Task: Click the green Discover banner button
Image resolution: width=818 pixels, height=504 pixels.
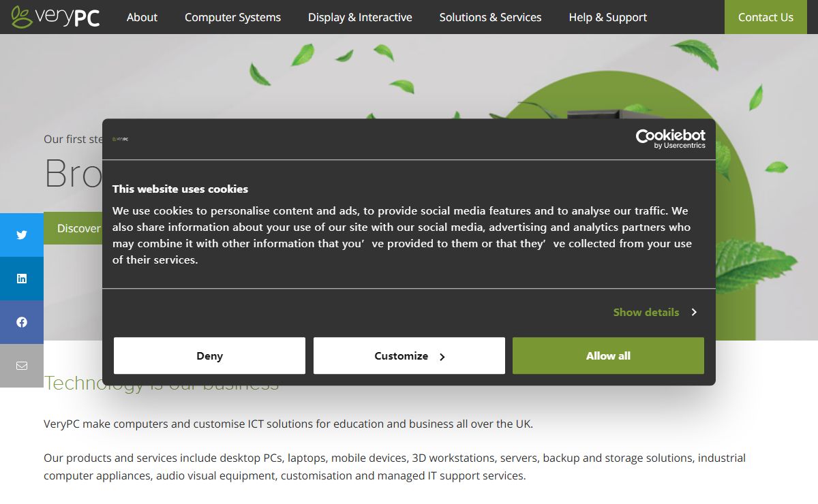Action: 74,228
